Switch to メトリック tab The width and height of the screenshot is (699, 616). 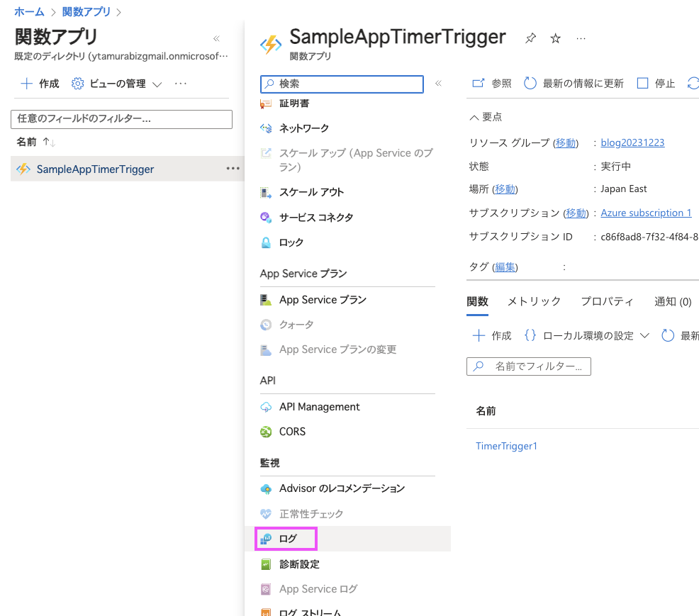point(534,302)
